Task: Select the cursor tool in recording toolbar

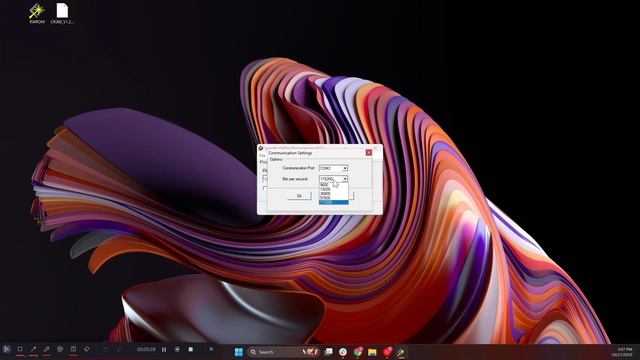Action: click(x=6, y=349)
